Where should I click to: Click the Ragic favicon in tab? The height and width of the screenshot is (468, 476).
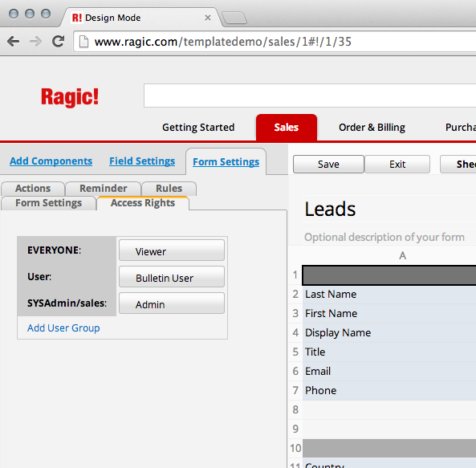click(x=76, y=18)
